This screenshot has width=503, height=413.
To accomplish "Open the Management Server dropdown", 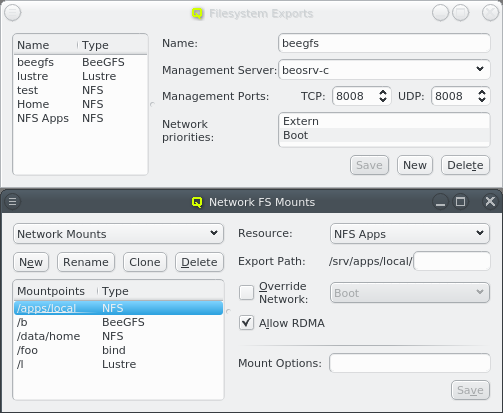I will 384,70.
